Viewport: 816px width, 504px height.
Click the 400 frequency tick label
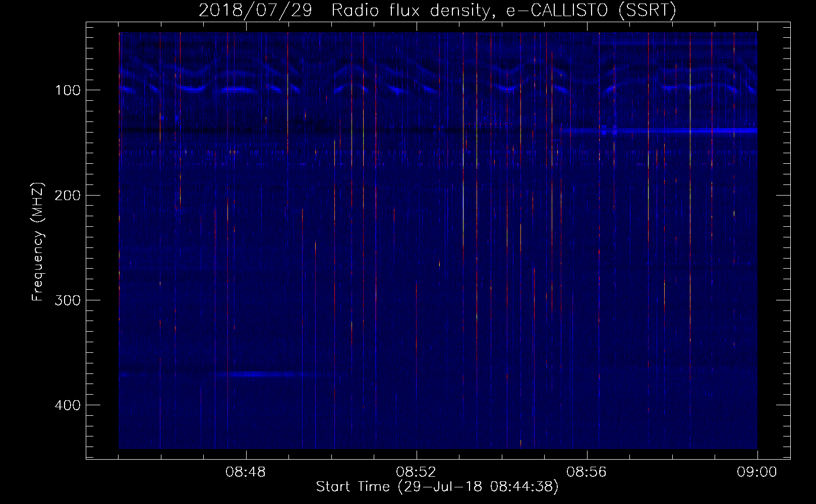(x=68, y=405)
